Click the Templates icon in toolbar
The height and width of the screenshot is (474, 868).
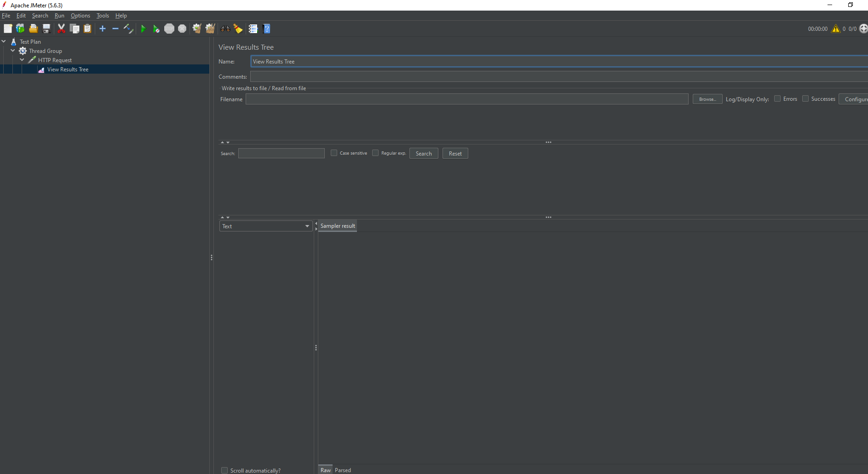[x=20, y=29]
